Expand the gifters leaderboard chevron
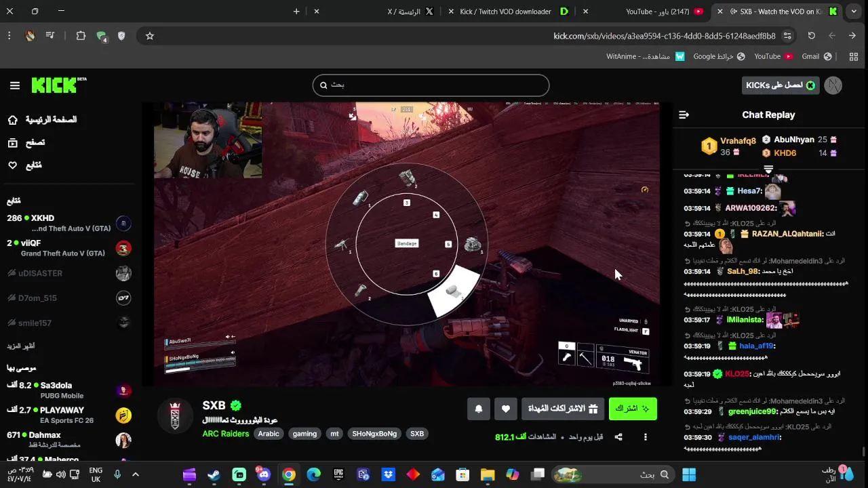 768,169
